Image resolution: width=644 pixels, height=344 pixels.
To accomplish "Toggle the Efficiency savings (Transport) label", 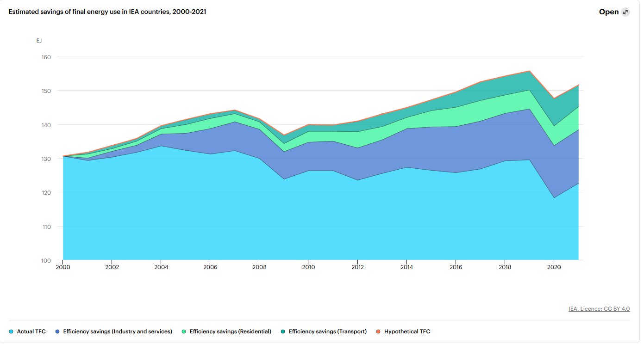I will 328,332.
